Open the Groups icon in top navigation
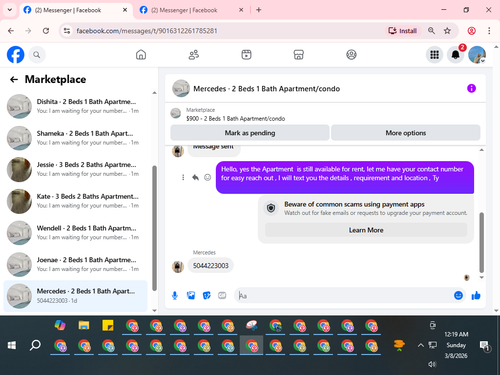Image resolution: width=500 pixels, height=375 pixels. (x=351, y=55)
